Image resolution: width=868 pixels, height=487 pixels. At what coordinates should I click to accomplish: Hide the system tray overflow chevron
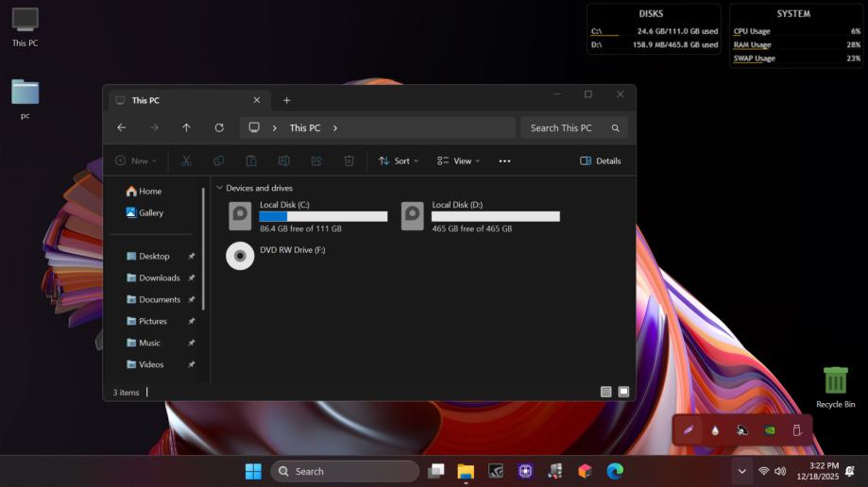[741, 471]
